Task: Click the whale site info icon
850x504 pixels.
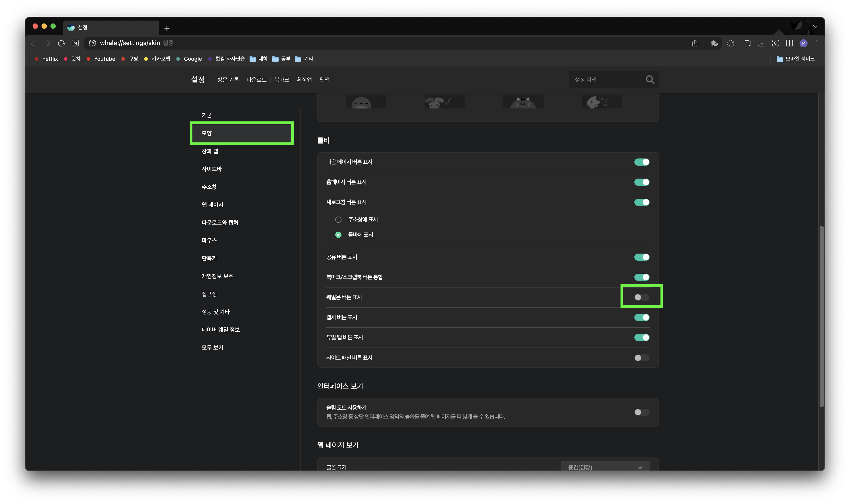Action: coord(92,43)
